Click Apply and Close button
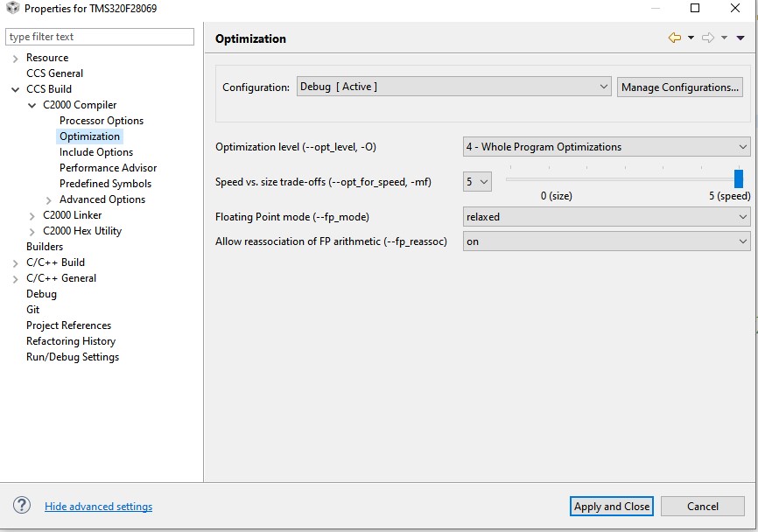Image resolution: width=758 pixels, height=532 pixels. pyautogui.click(x=612, y=507)
